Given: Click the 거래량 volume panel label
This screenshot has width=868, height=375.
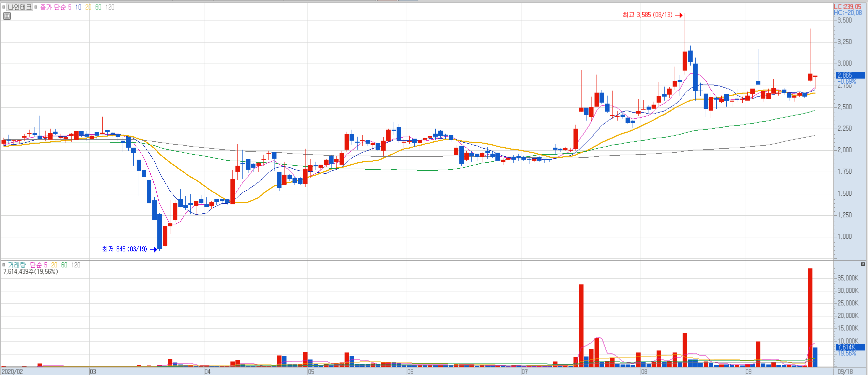Looking at the screenshot, I should click(x=17, y=265).
